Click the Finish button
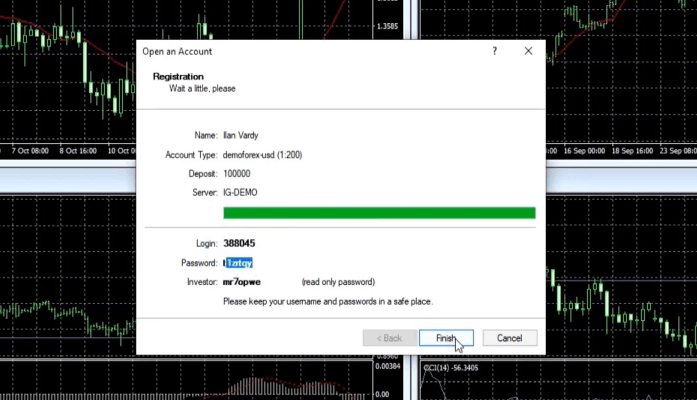Screen dimensions: 697x400 (446, 338)
